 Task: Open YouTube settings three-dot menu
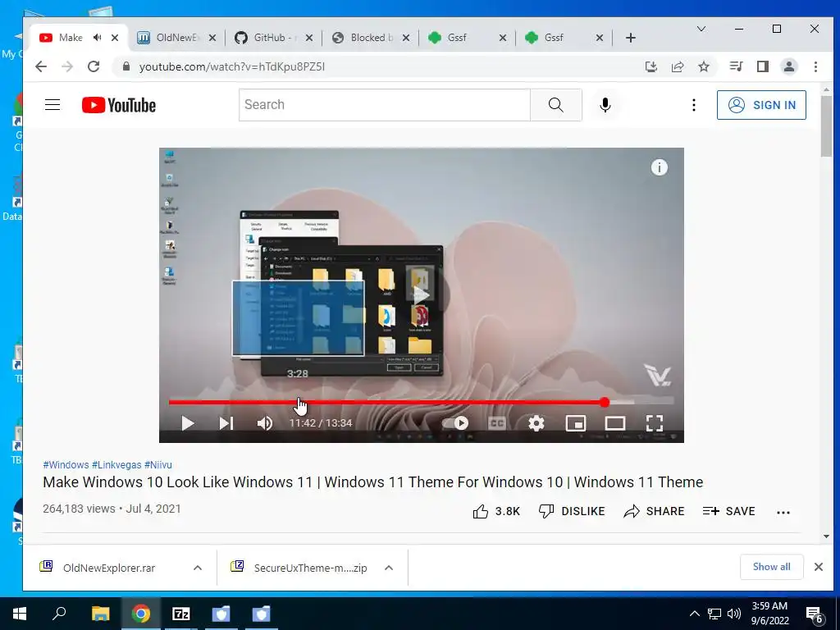694,105
